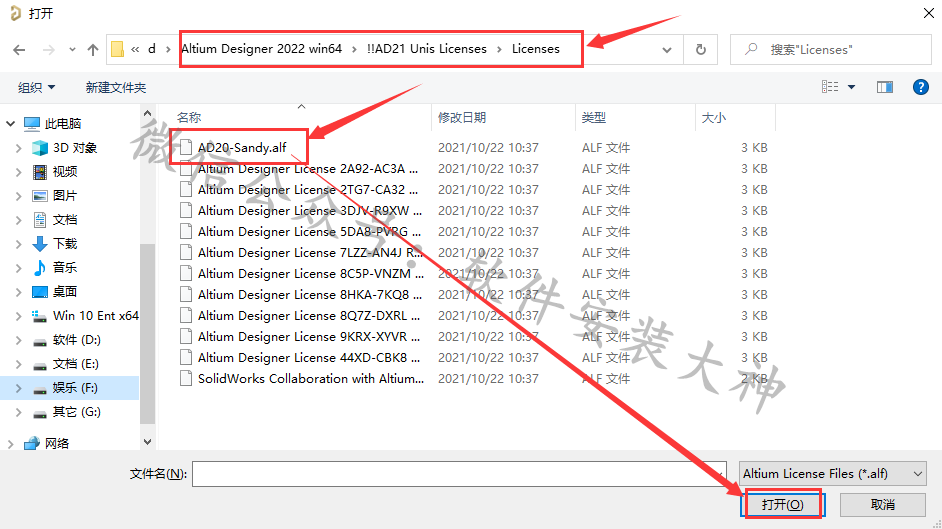
Task: Select 其它 (G:) drive
Action: click(76, 412)
